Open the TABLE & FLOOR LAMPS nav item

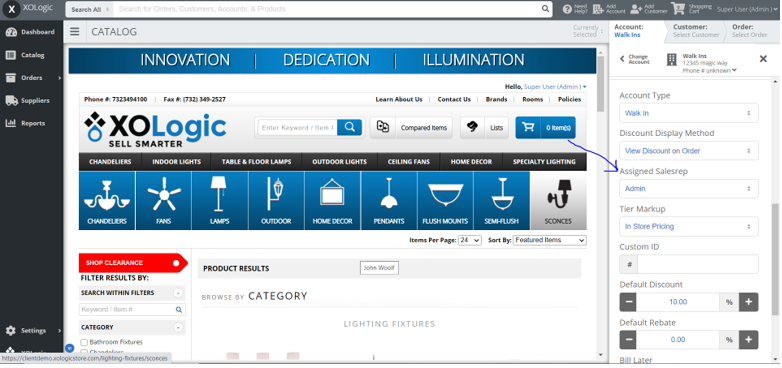[256, 162]
